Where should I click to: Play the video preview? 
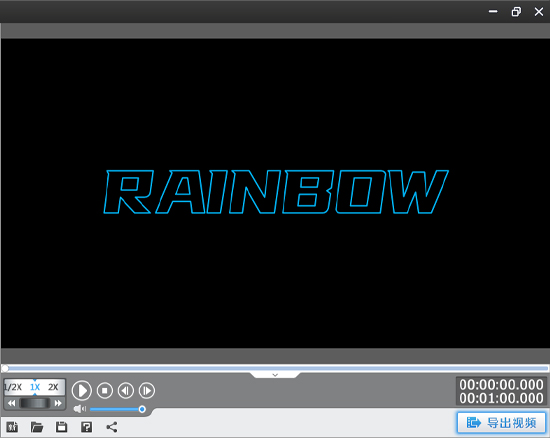[82, 390]
